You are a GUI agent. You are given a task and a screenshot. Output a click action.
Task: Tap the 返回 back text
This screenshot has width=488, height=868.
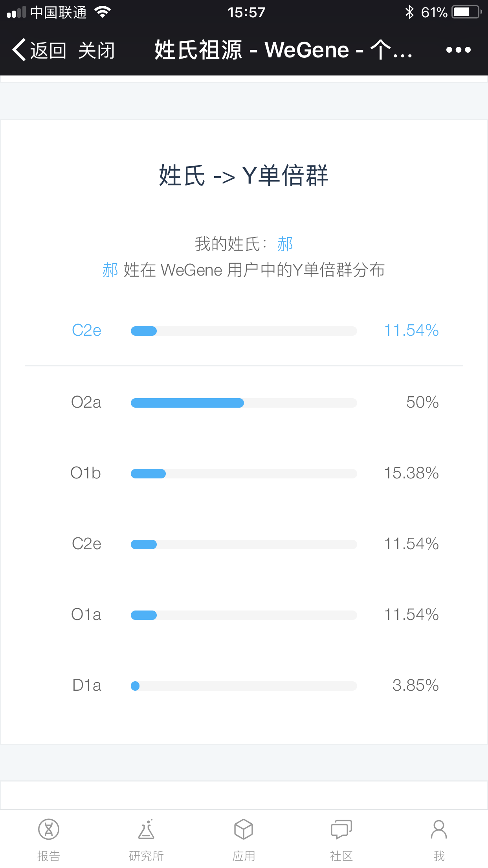48,50
